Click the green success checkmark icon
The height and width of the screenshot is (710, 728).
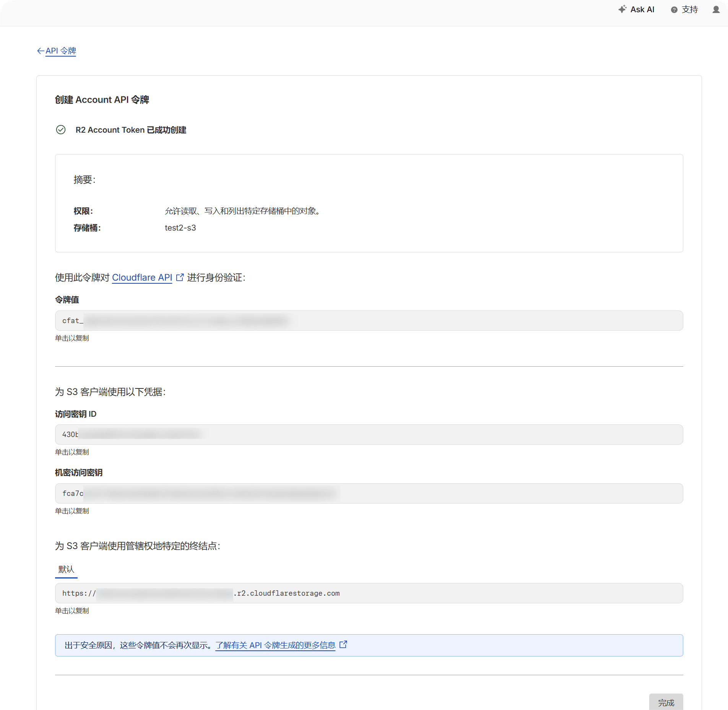(x=61, y=130)
